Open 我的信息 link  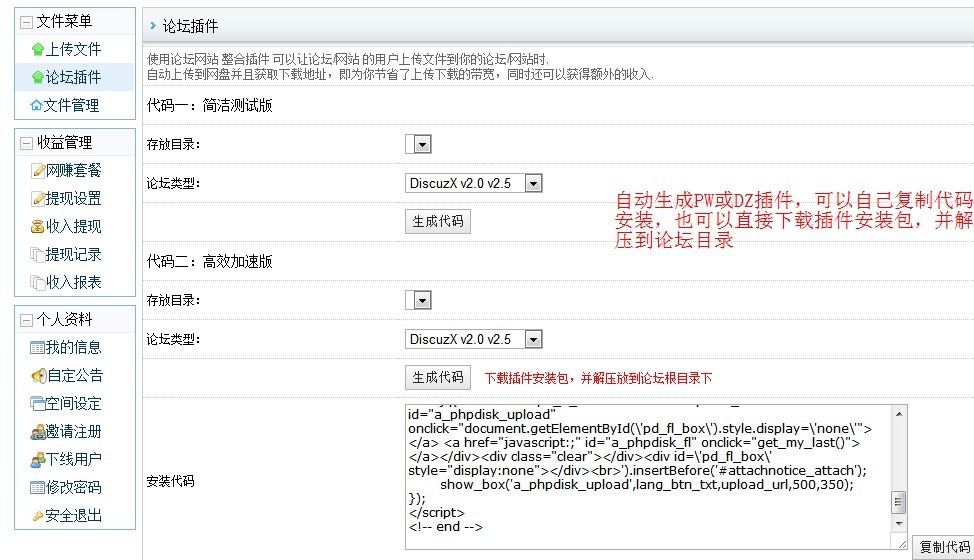point(73,348)
